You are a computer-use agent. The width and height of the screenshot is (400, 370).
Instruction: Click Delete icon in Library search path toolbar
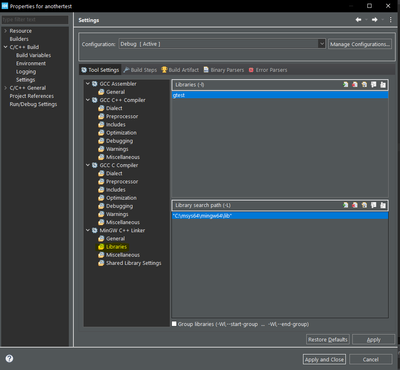pyautogui.click(x=355, y=205)
